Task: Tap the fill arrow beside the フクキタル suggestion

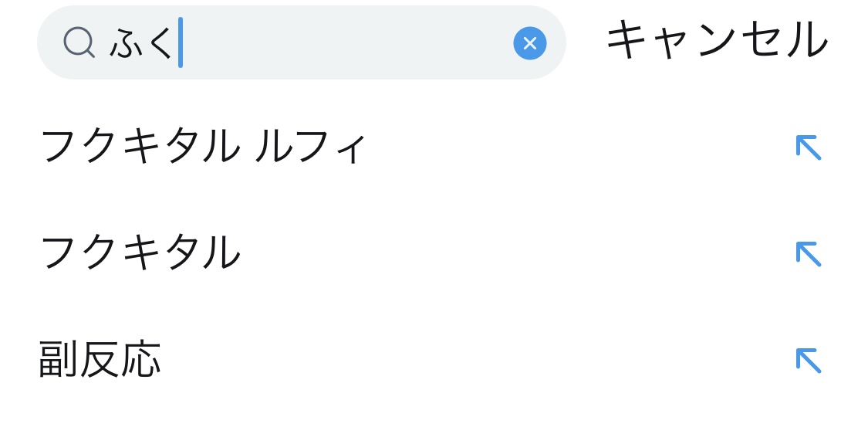Action: (x=808, y=254)
